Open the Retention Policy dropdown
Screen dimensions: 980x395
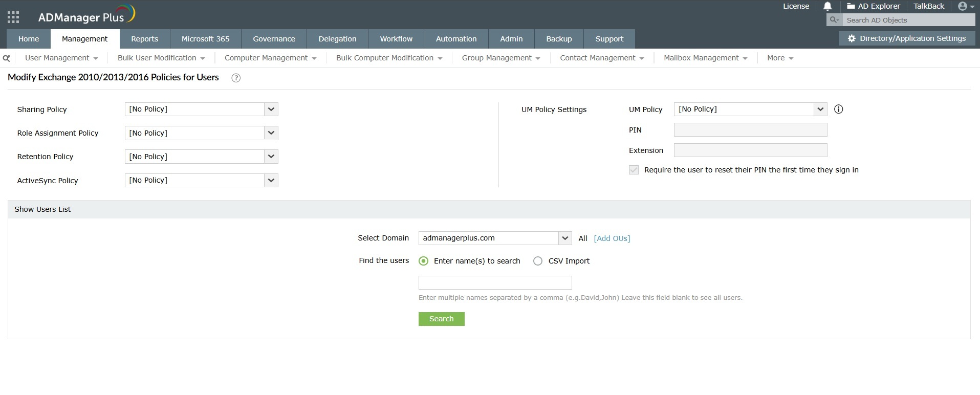[x=201, y=157]
